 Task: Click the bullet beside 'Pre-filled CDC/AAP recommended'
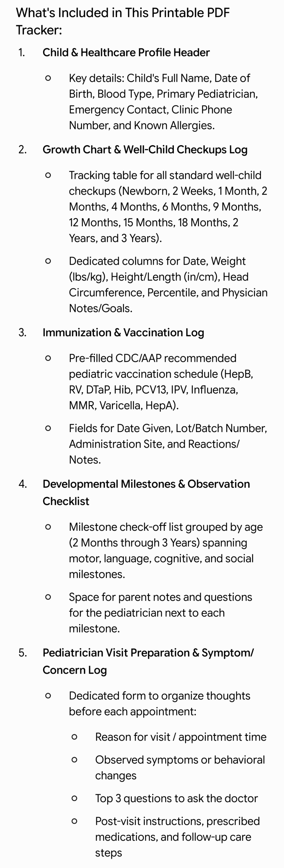[48, 358]
